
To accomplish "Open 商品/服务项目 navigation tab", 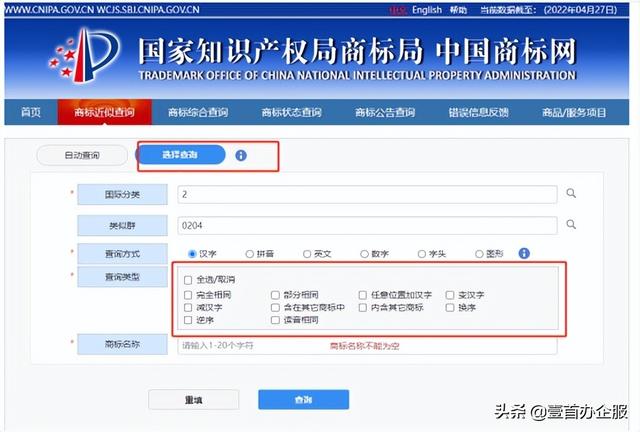I will tap(574, 112).
